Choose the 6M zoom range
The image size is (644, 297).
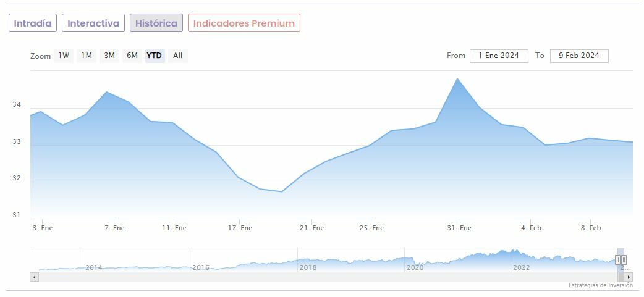click(132, 56)
